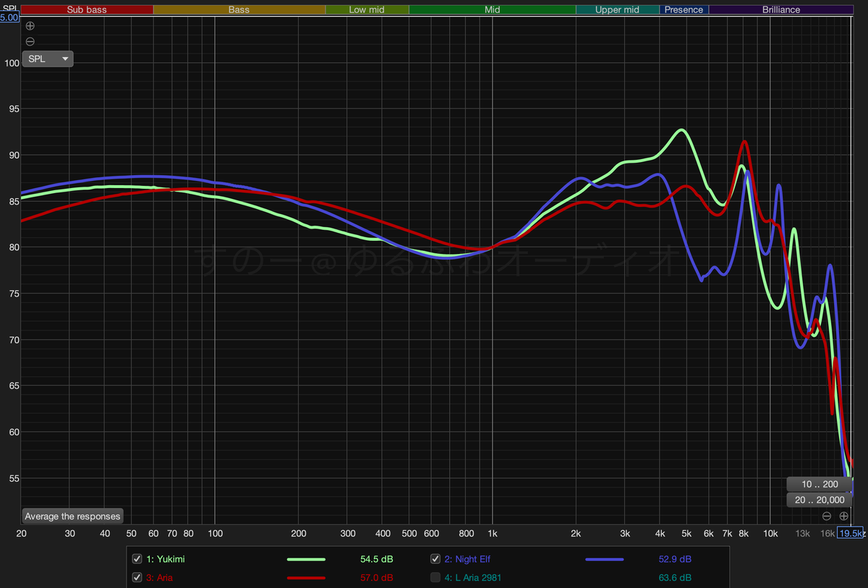Image resolution: width=868 pixels, height=588 pixels.
Task: Enable the 4: L Aria 2981 trace checkbox
Action: point(435,577)
